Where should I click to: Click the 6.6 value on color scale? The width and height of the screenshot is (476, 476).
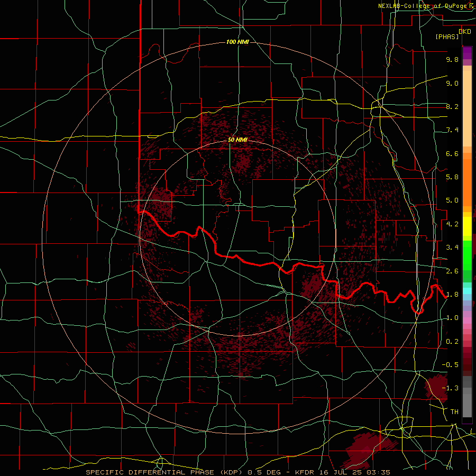click(452, 153)
